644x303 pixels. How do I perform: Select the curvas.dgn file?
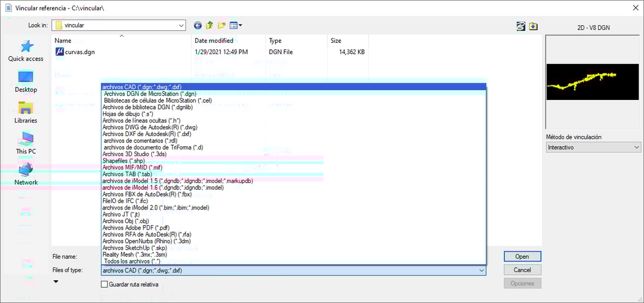(x=80, y=52)
